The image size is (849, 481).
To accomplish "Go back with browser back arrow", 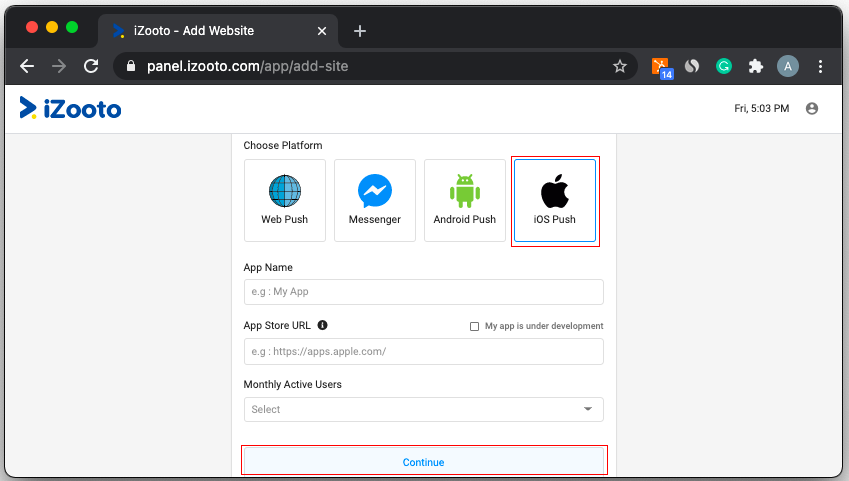I will pos(27,66).
